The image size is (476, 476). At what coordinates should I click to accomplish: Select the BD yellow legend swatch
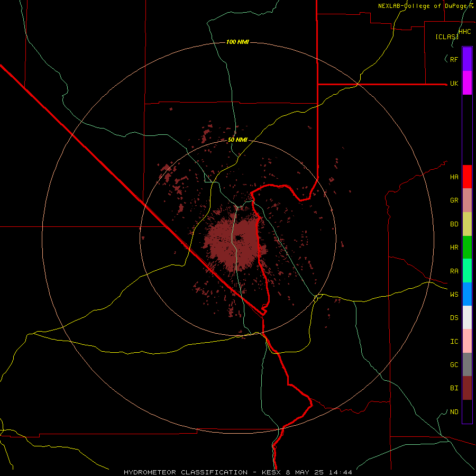pos(467,224)
